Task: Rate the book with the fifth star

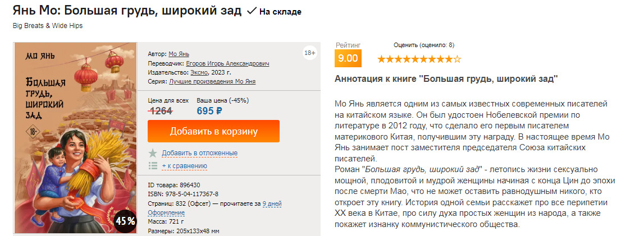Action: 415,59
